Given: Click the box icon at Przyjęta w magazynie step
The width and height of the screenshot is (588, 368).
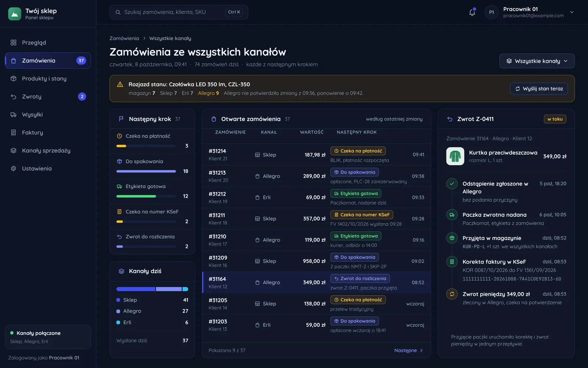Looking at the screenshot, I should (x=452, y=238).
